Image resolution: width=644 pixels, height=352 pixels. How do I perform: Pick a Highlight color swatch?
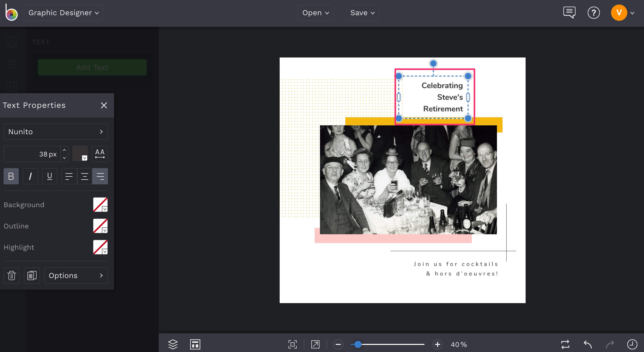[x=100, y=247]
